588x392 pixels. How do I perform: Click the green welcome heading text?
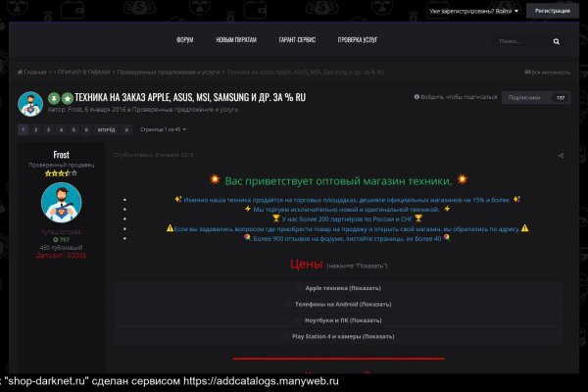[x=338, y=180]
